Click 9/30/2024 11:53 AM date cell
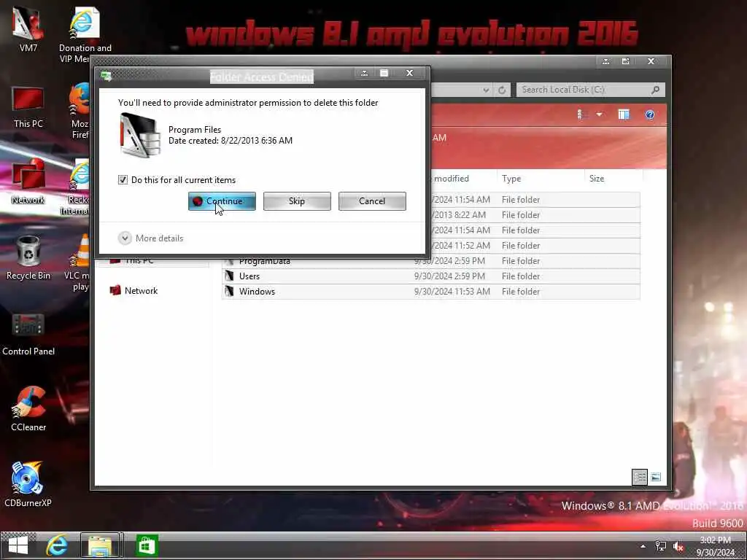Viewport: 747px width, 560px height. [452, 292]
